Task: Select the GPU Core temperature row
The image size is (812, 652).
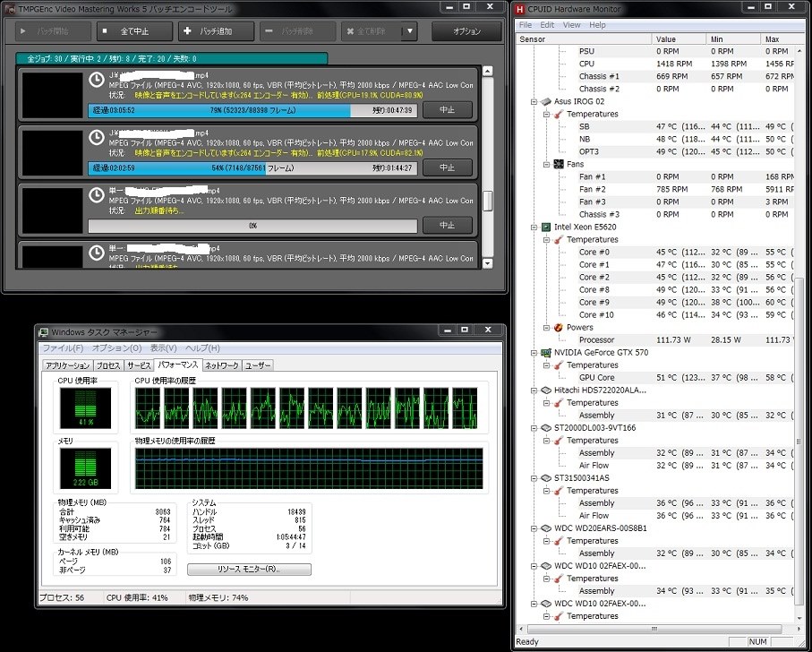Action: 686,378
